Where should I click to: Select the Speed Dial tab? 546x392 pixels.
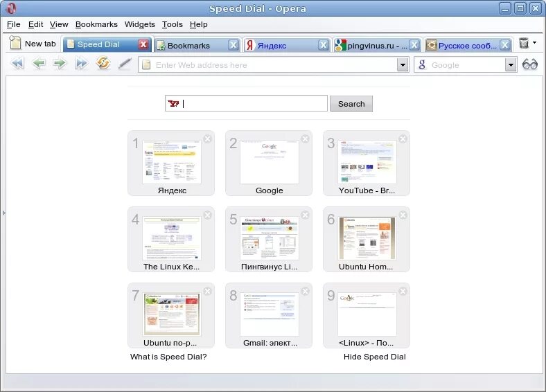[x=108, y=44]
